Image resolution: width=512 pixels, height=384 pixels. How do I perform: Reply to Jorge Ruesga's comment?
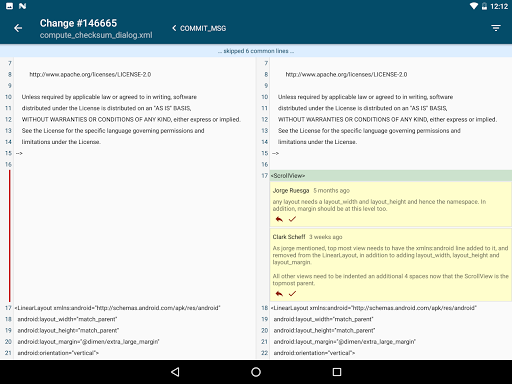tap(279, 219)
